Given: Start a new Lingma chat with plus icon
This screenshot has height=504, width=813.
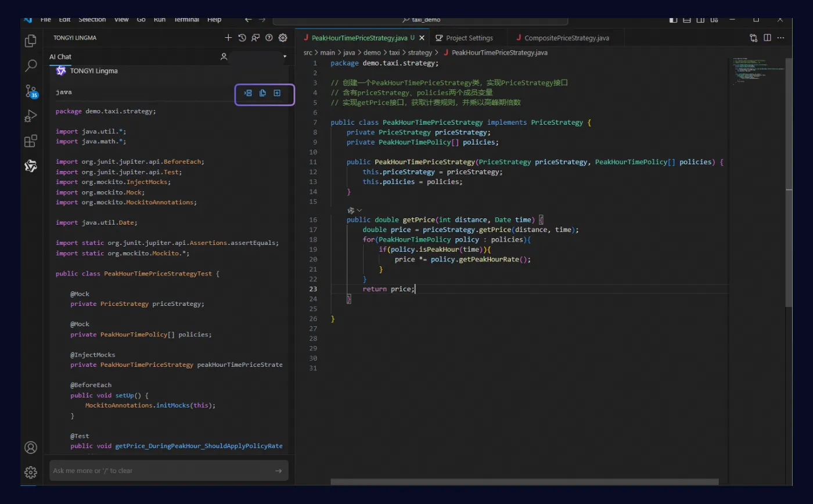Looking at the screenshot, I should pos(228,38).
